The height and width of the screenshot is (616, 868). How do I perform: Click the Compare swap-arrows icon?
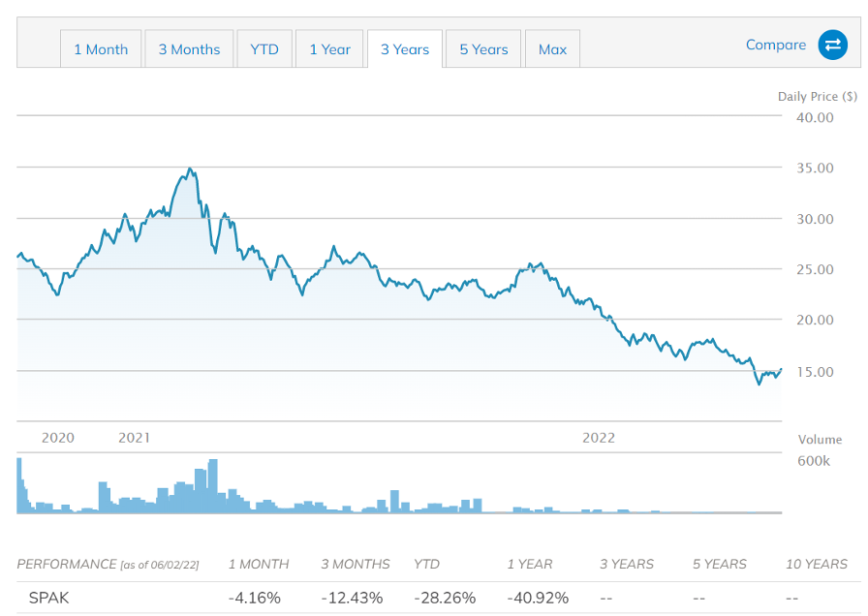(832, 45)
